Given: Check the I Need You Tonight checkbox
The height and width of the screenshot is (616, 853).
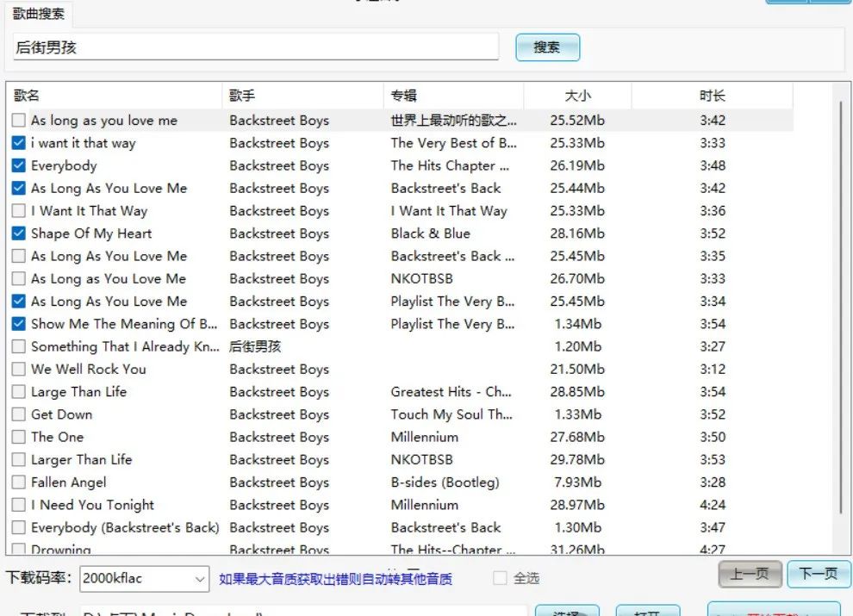Looking at the screenshot, I should 18,505.
